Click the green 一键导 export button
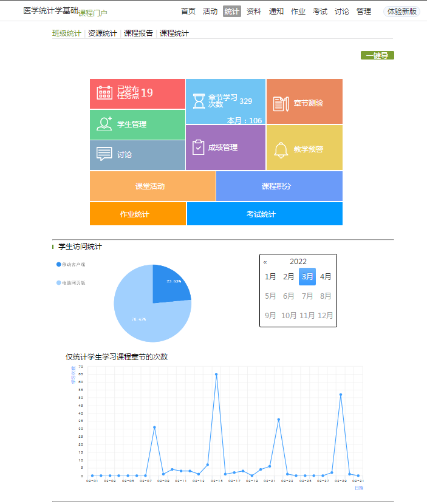The height and width of the screenshot is (504, 427). pos(377,55)
